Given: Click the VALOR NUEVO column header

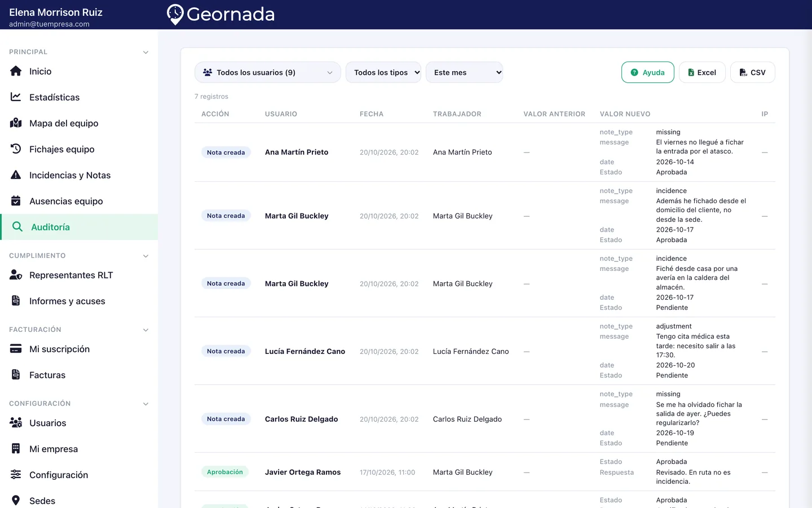Looking at the screenshot, I should click(625, 114).
